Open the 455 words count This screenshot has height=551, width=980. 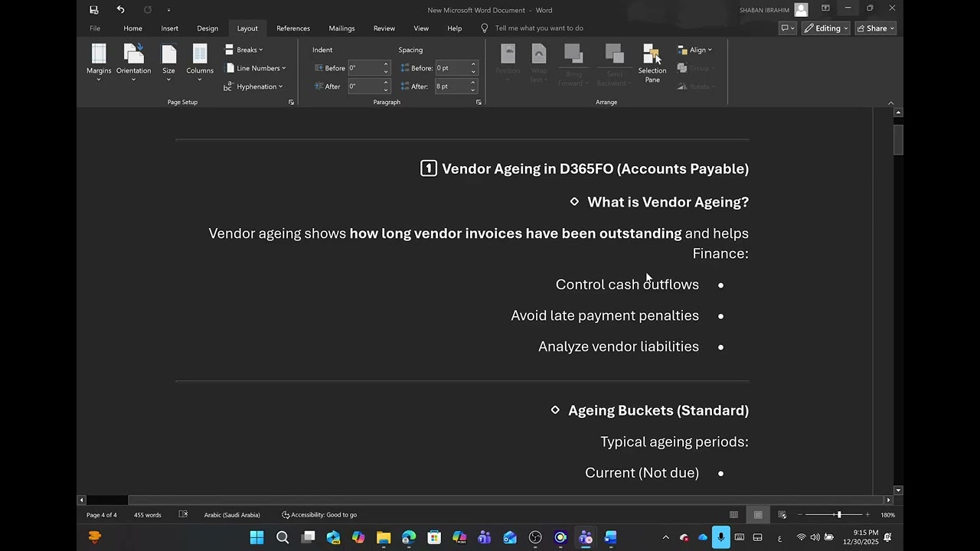click(x=148, y=515)
